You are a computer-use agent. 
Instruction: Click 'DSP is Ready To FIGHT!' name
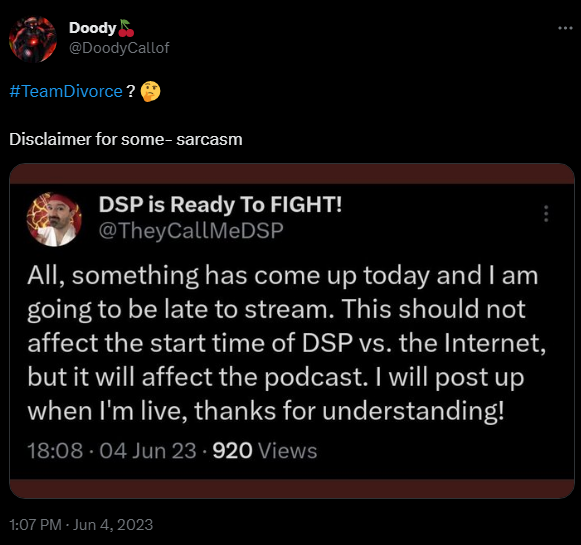click(220, 204)
